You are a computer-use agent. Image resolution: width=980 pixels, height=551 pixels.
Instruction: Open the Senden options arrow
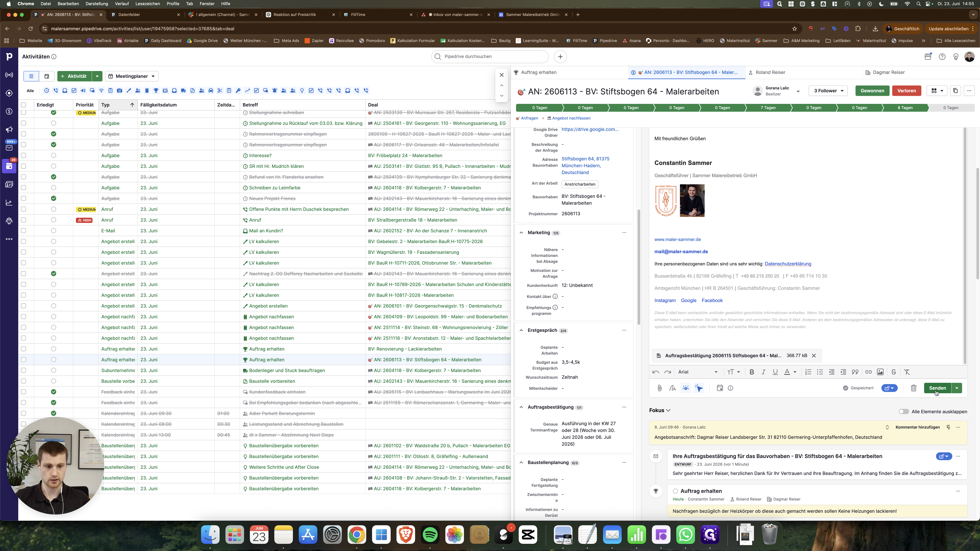(x=957, y=388)
